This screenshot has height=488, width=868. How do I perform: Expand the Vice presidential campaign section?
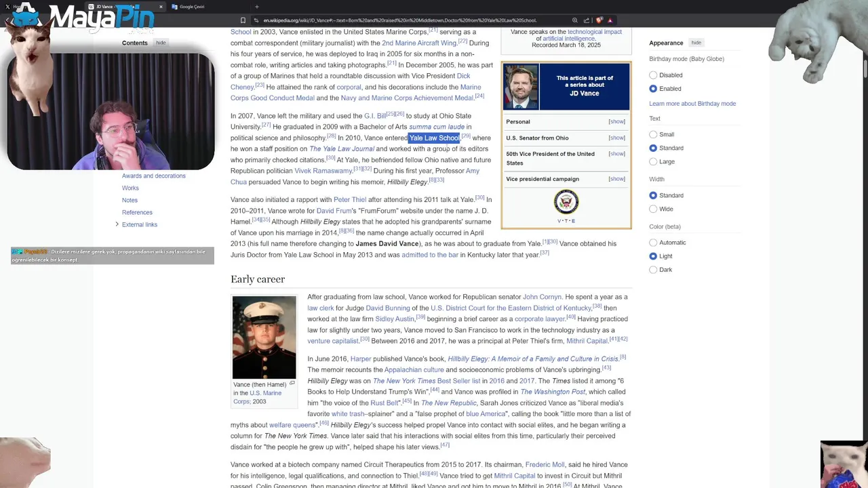(x=616, y=179)
